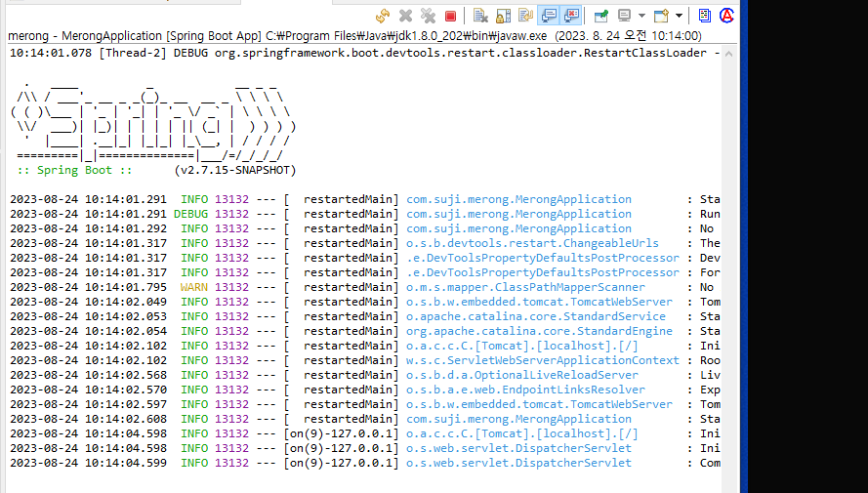Click the red and blue A icon
868x493 pixels.
coord(726,16)
